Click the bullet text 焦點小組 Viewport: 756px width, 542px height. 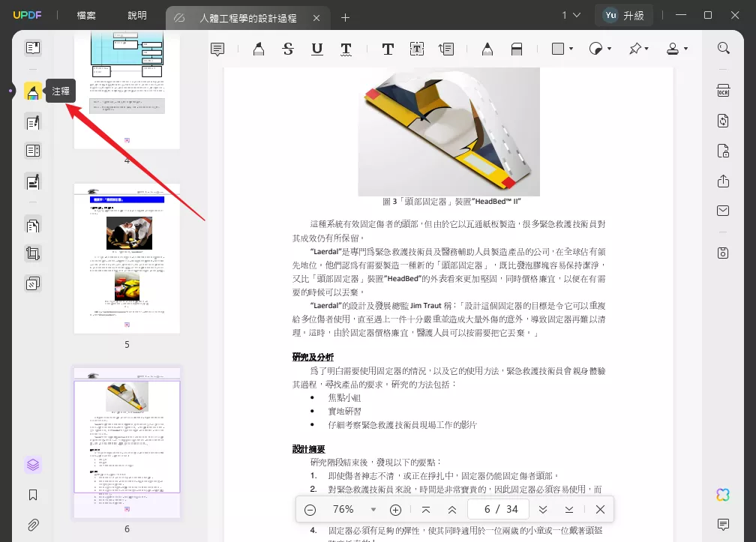[344, 398]
